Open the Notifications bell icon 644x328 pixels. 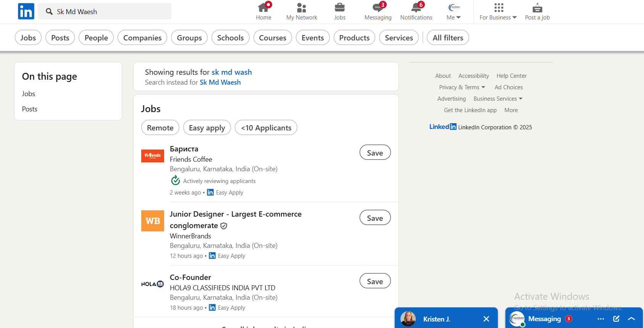(x=416, y=8)
